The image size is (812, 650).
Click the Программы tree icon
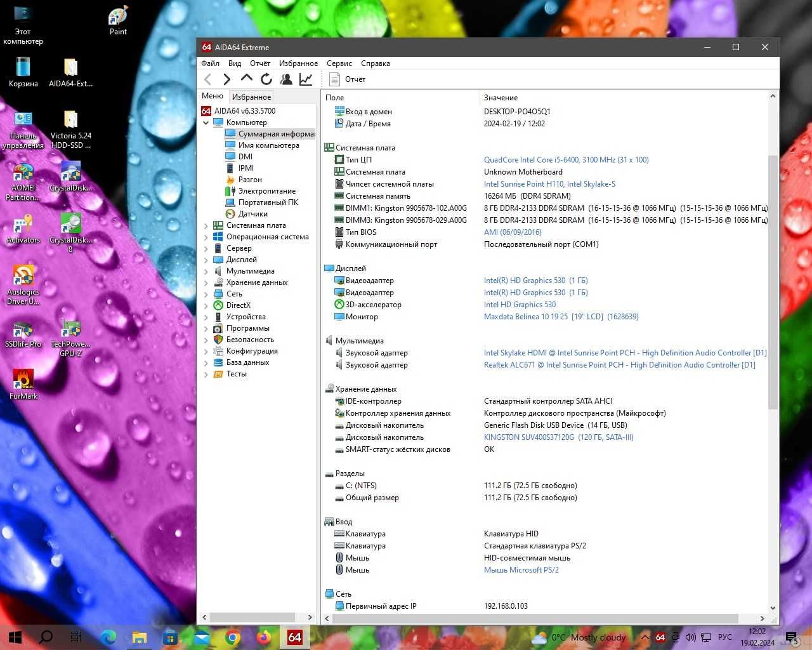[218, 328]
